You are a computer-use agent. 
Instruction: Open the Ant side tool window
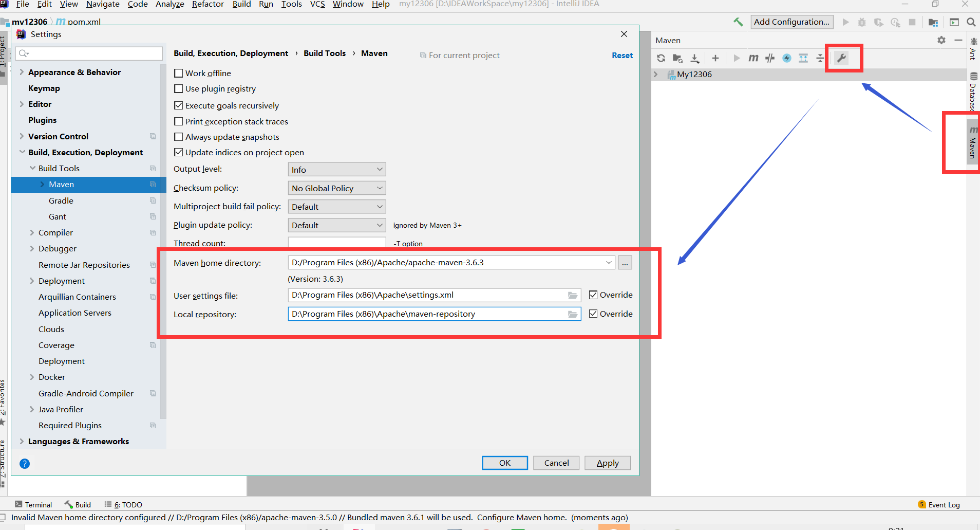pyautogui.click(x=973, y=48)
